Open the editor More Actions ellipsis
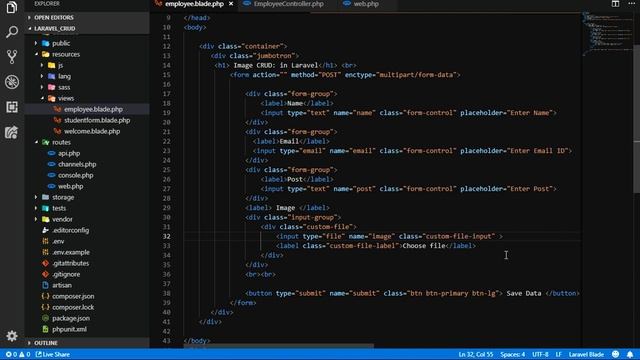 (x=631, y=3)
